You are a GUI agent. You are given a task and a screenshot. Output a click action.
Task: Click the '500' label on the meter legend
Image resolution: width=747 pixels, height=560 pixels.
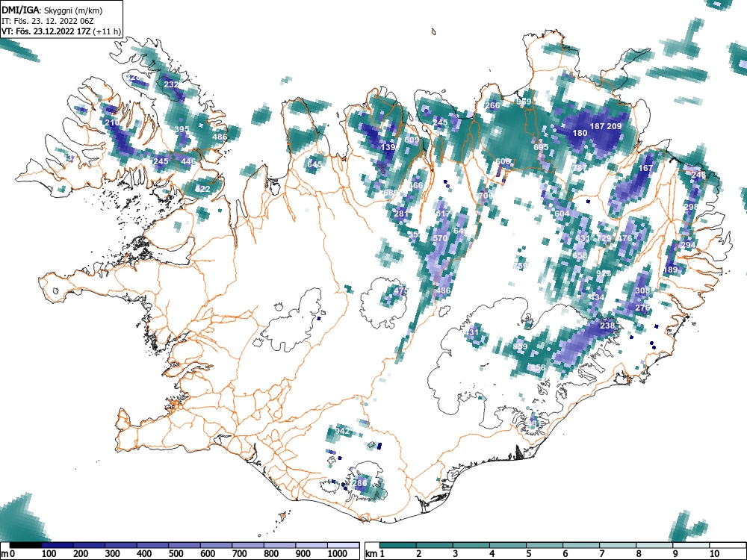(176, 554)
